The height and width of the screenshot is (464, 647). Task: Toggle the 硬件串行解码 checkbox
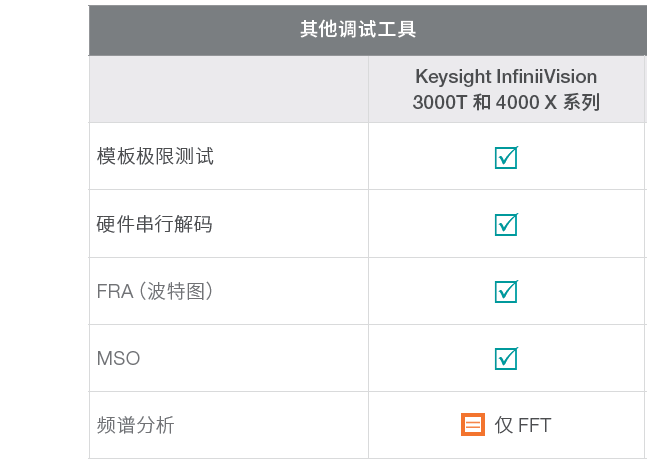[506, 224]
